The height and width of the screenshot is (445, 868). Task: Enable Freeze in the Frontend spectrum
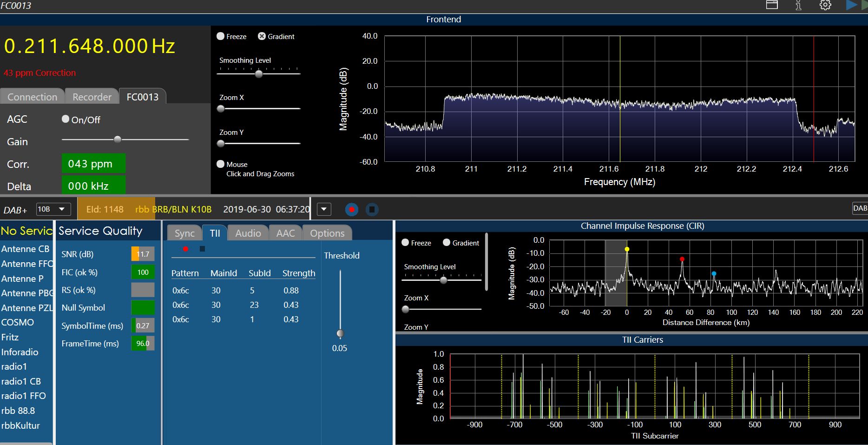[221, 36]
